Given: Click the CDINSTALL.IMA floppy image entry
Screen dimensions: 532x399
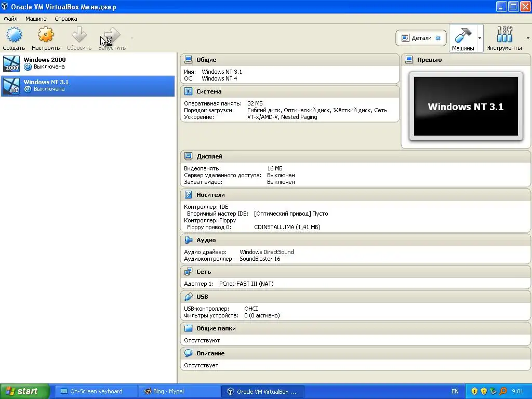Looking at the screenshot, I should pos(287,227).
